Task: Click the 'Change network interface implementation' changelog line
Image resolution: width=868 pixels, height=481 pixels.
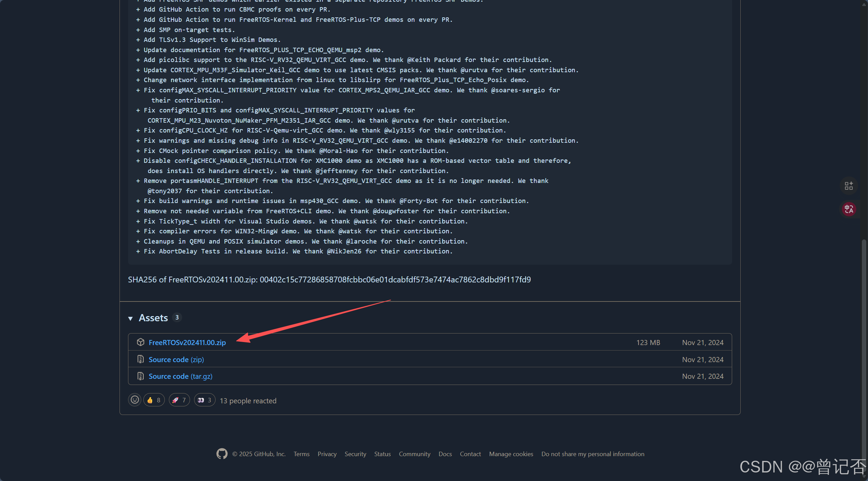Action: tap(332, 80)
